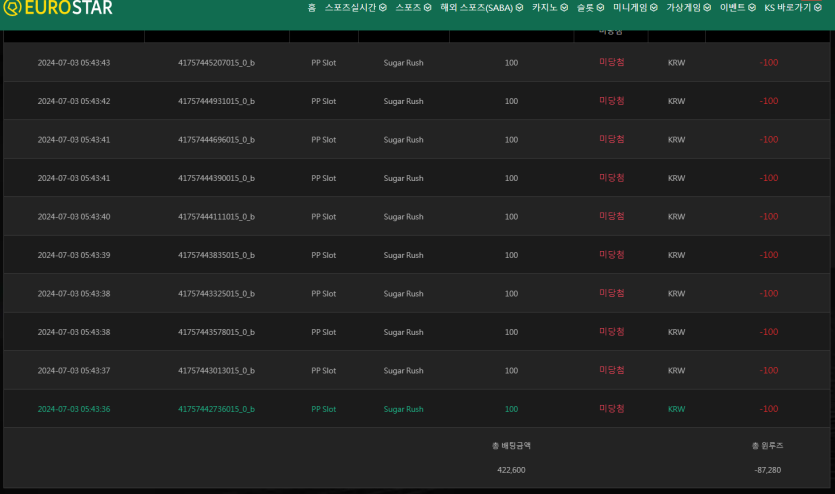Expand the chevron next to 스포츠
Screen dimensions: 835x494
point(427,7)
